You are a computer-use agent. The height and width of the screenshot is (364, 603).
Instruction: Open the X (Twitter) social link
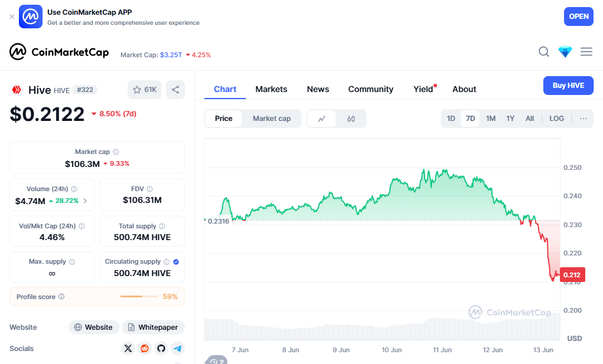128,349
